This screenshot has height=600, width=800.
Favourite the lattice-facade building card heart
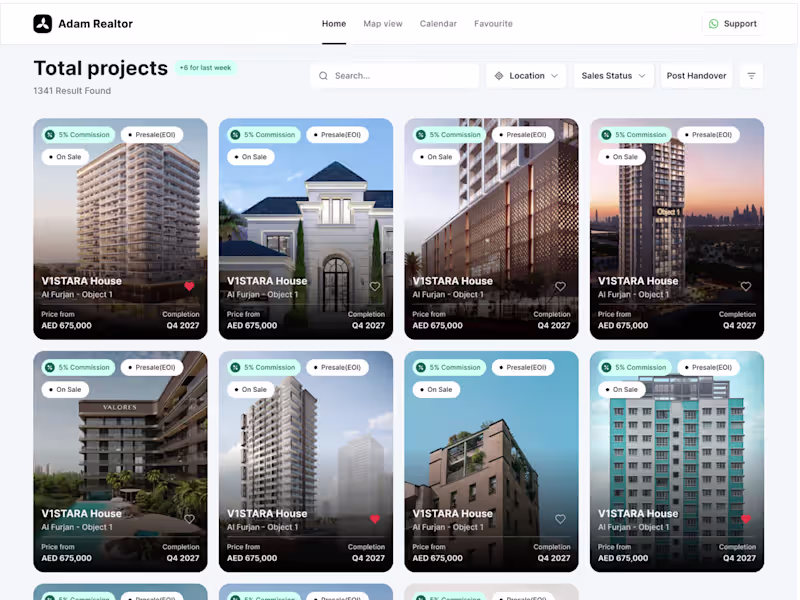[560, 286]
